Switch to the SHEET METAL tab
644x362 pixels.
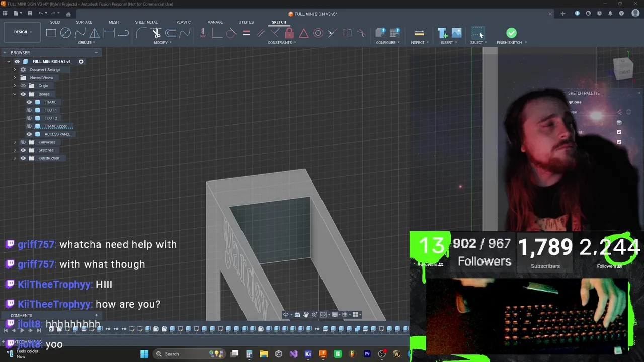tap(146, 22)
